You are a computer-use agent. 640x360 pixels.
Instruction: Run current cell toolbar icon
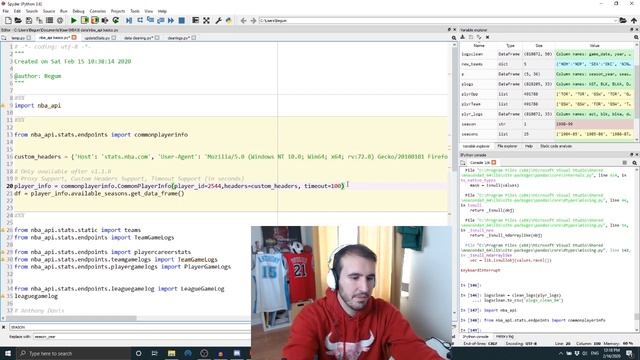84,20
